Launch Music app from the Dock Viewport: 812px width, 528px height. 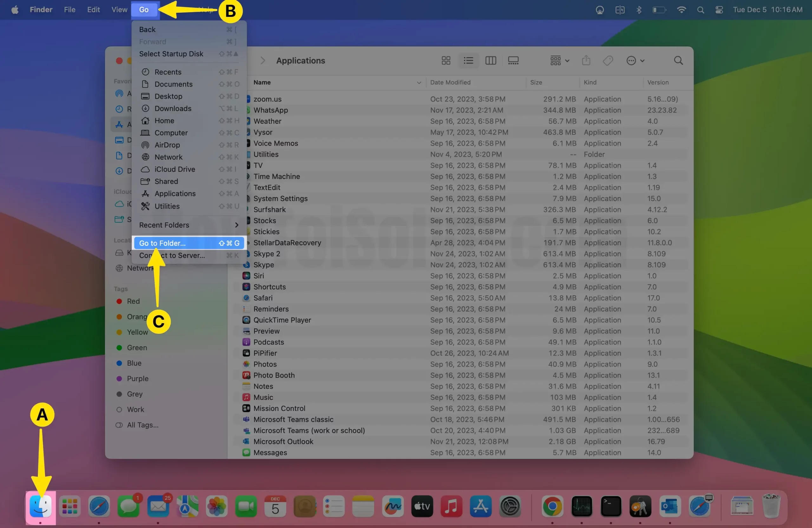(451, 506)
